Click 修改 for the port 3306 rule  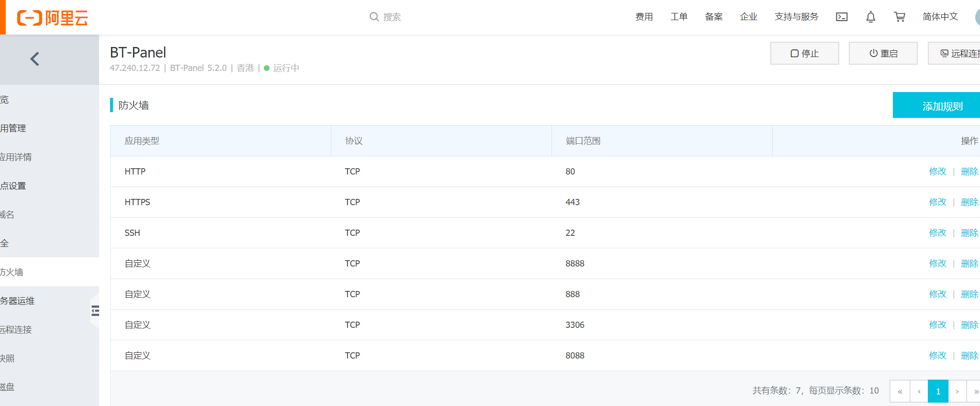pos(938,325)
